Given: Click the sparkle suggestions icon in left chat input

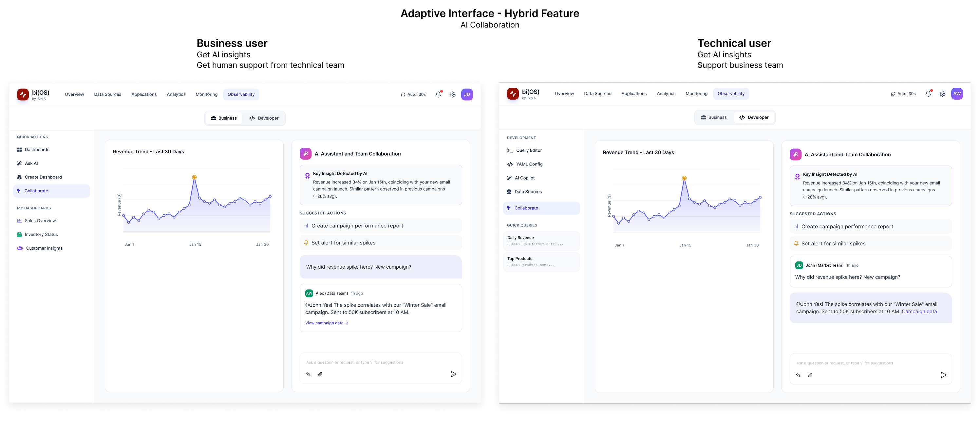Looking at the screenshot, I should (x=308, y=374).
